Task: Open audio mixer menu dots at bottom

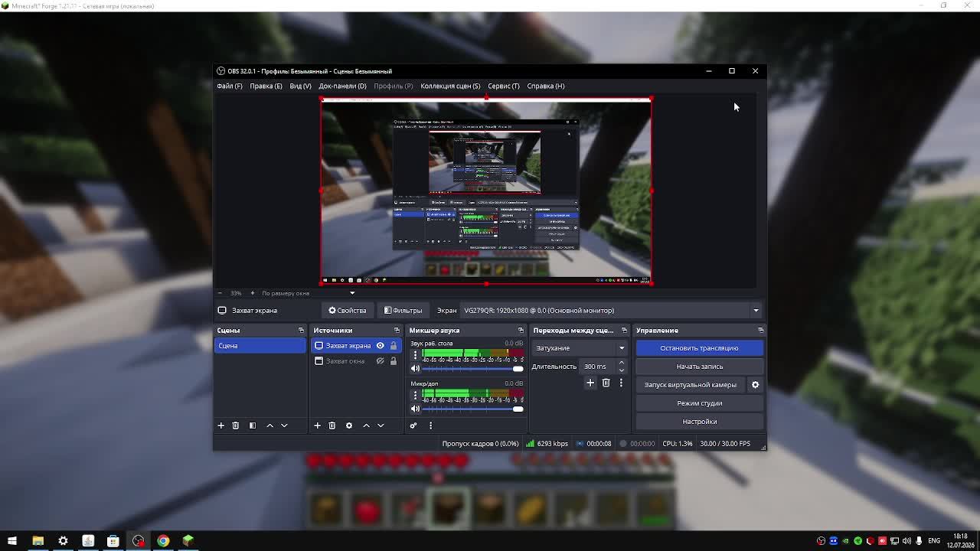Action: (x=430, y=425)
